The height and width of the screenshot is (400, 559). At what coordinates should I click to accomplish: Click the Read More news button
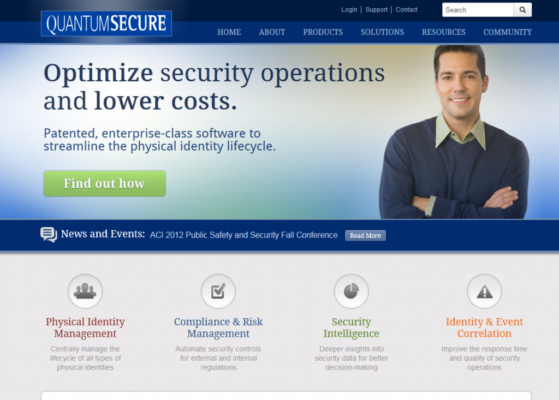(365, 235)
